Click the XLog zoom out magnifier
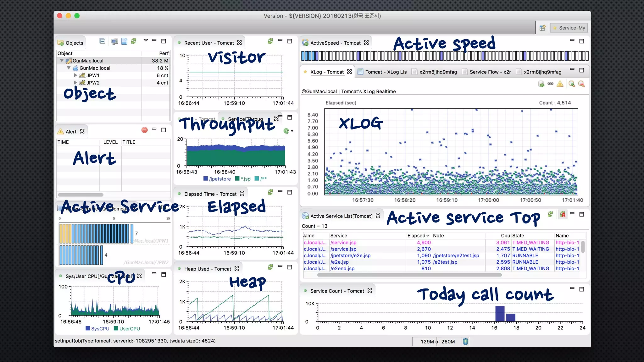This screenshot has width=644, height=362. click(581, 84)
